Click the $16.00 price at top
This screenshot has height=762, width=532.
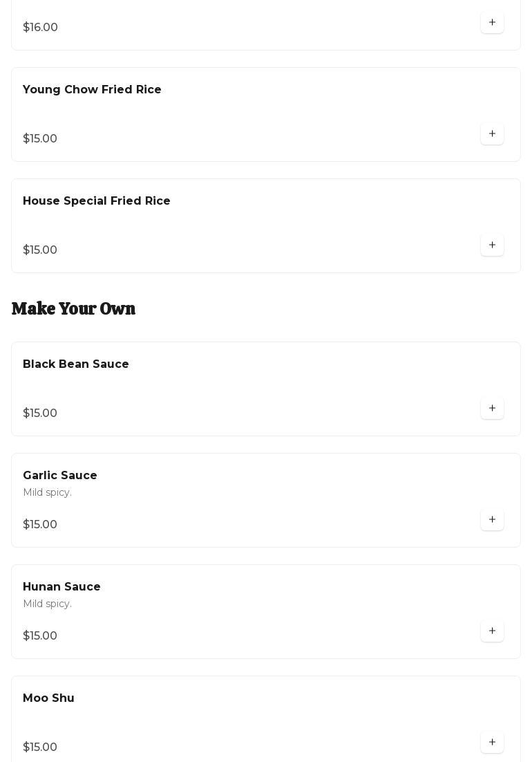tap(40, 28)
